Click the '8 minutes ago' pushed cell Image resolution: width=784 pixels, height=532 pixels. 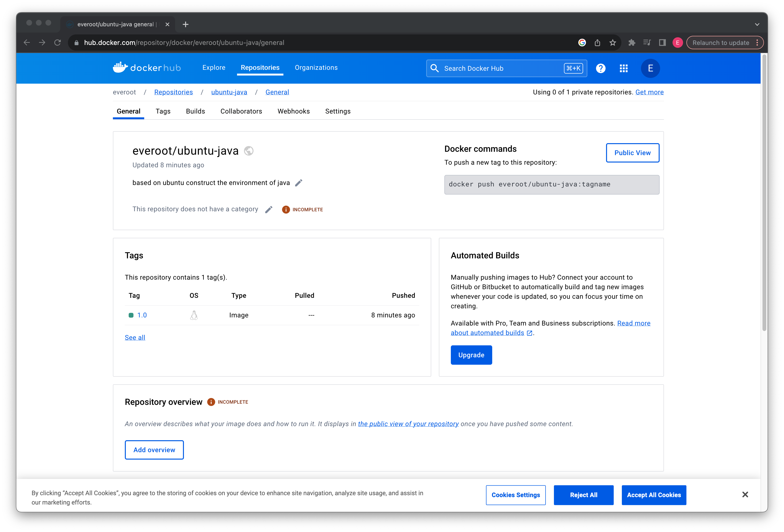393,315
